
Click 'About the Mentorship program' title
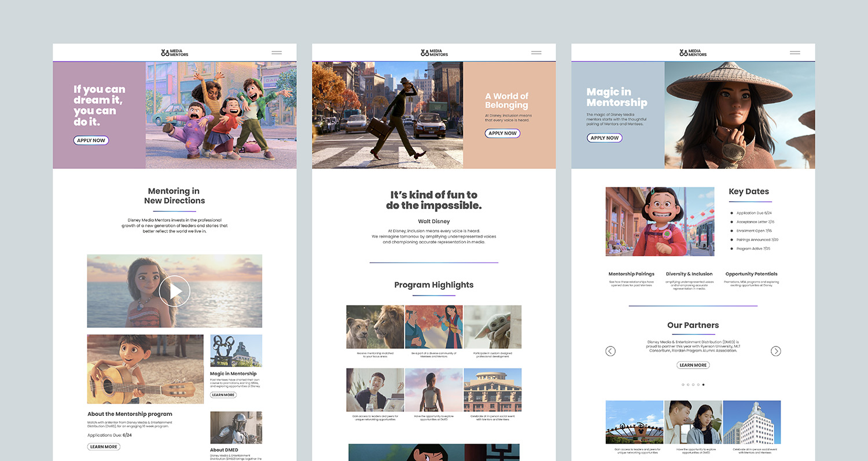coord(130,414)
